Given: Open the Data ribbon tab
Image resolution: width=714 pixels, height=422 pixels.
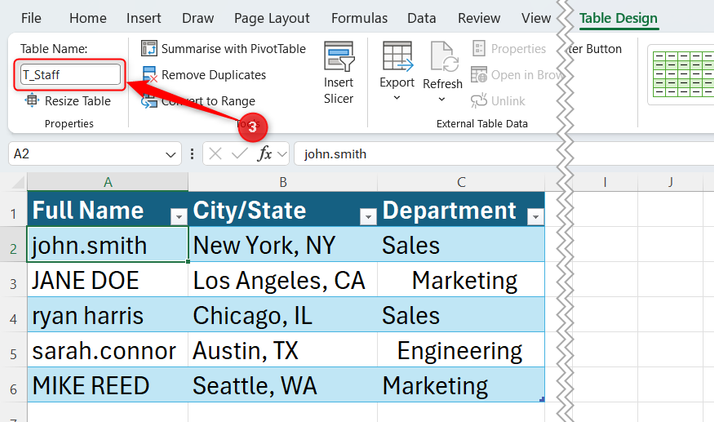Looking at the screenshot, I should click(x=421, y=18).
